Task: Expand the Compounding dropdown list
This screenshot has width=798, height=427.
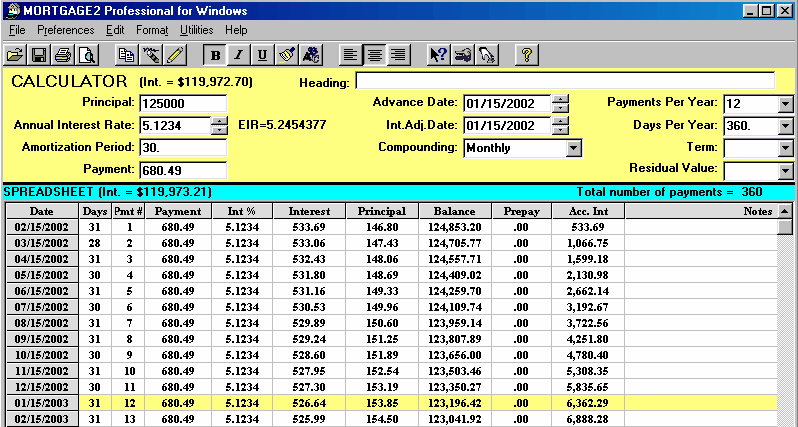Action: [x=573, y=148]
